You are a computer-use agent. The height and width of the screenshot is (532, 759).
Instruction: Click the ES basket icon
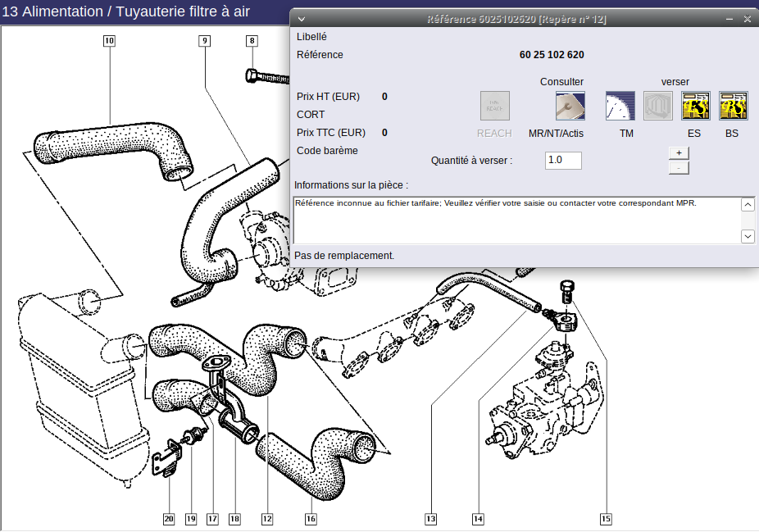695,106
